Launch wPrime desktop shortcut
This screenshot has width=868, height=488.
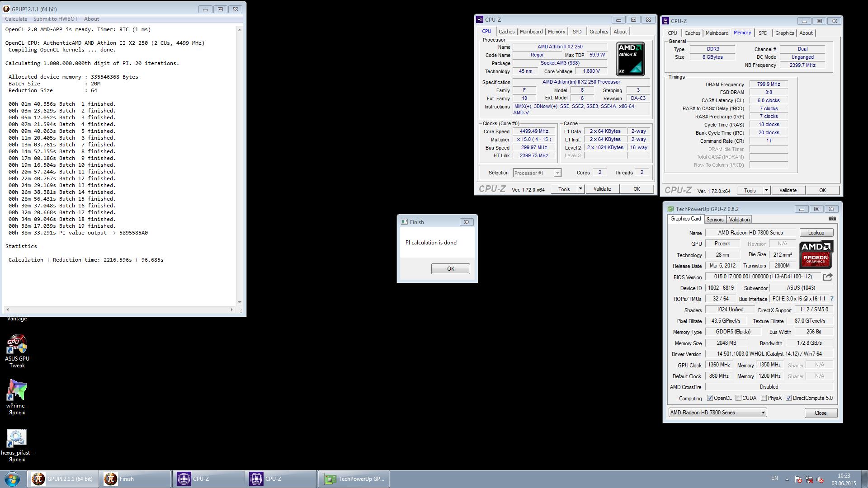point(17,397)
